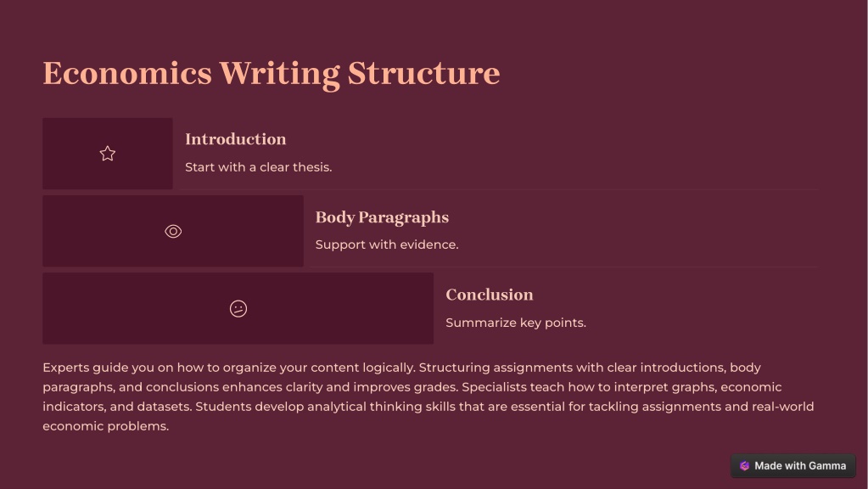Click the Gamma logo icon in badge

point(745,466)
